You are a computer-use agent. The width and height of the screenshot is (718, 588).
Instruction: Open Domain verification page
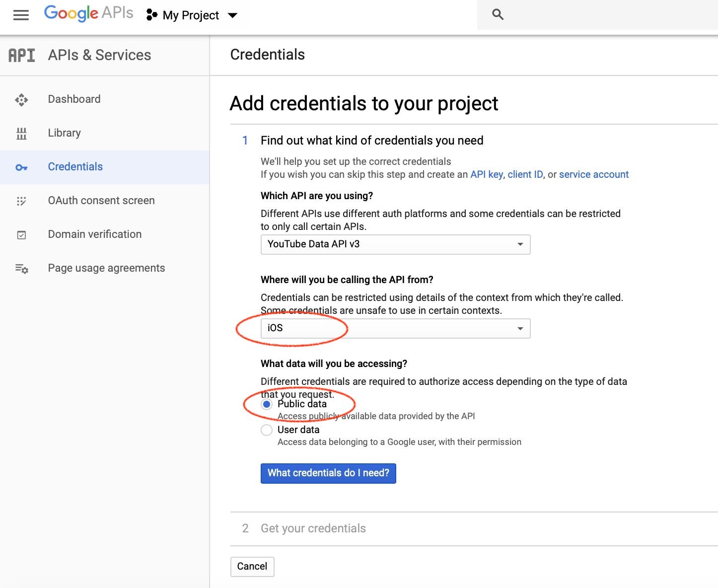[x=105, y=234]
